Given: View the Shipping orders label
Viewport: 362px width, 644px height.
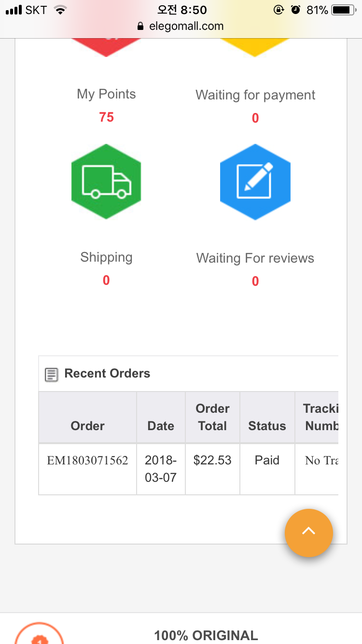Looking at the screenshot, I should coord(106,257).
